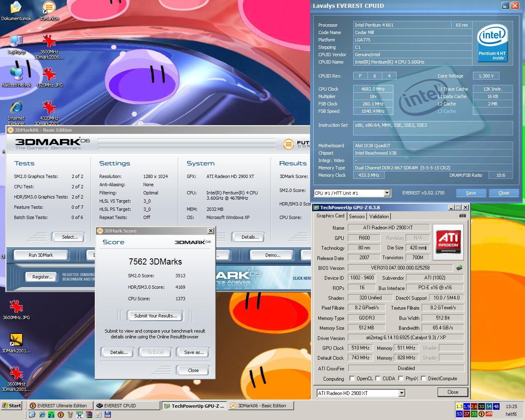The height and width of the screenshot is (420, 525).
Task: Check the DirectCompute checkbox
Action: pyautogui.click(x=423, y=378)
